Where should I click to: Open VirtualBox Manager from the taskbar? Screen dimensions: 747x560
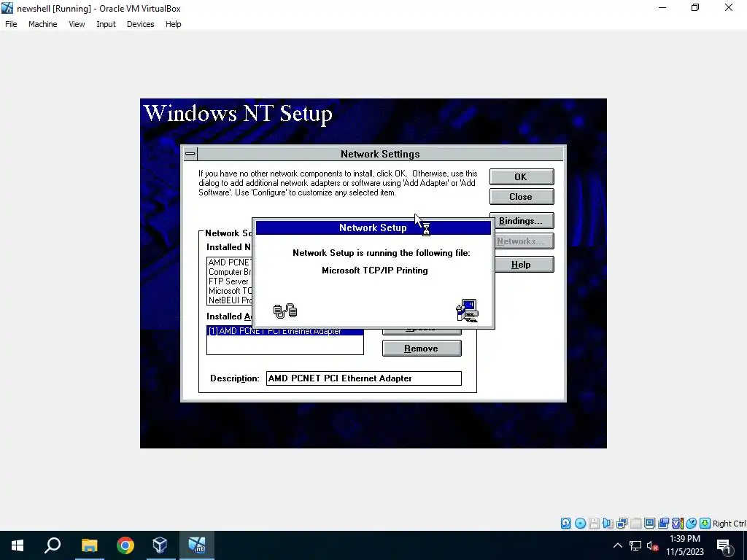160,545
